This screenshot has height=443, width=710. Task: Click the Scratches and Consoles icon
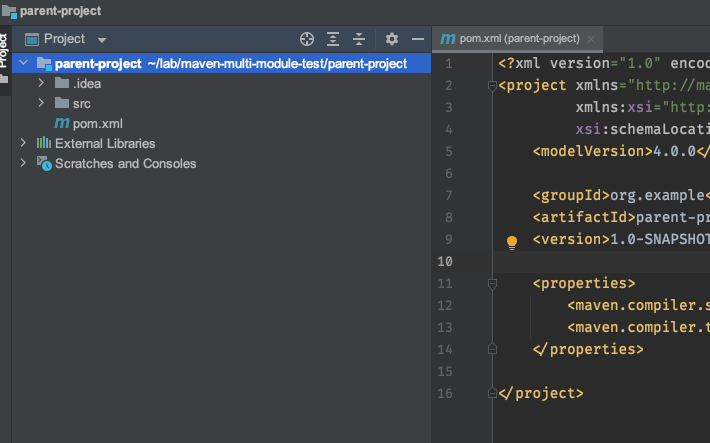click(x=44, y=164)
